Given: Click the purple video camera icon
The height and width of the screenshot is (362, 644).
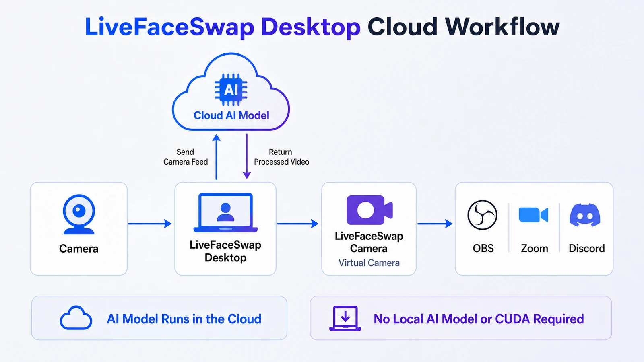Looking at the screenshot, I should click(x=369, y=210).
